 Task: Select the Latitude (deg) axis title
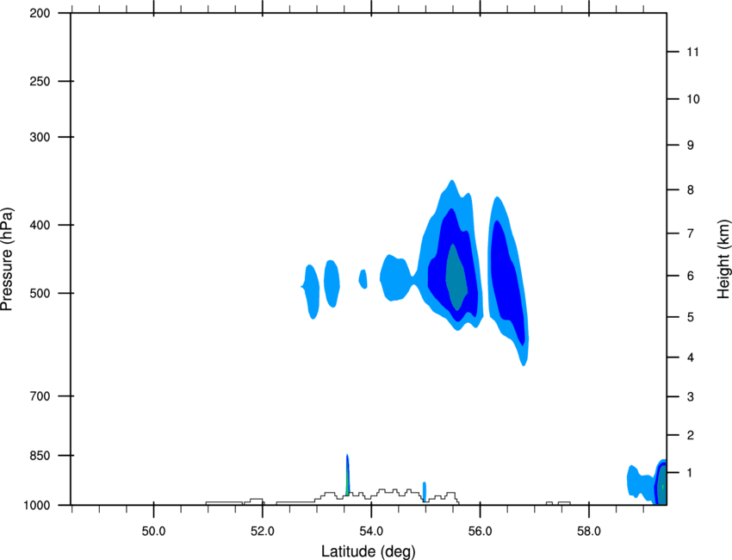point(368,551)
